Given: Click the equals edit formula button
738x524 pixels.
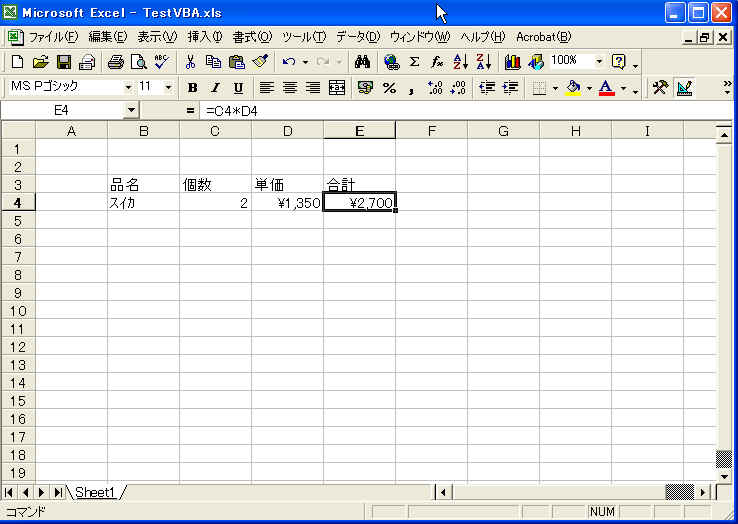Looking at the screenshot, I should tap(190, 111).
